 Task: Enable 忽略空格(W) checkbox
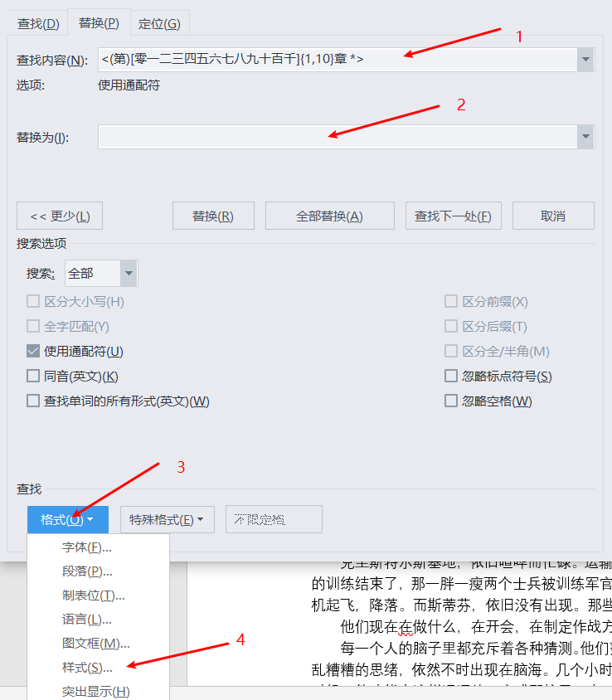coord(451,401)
